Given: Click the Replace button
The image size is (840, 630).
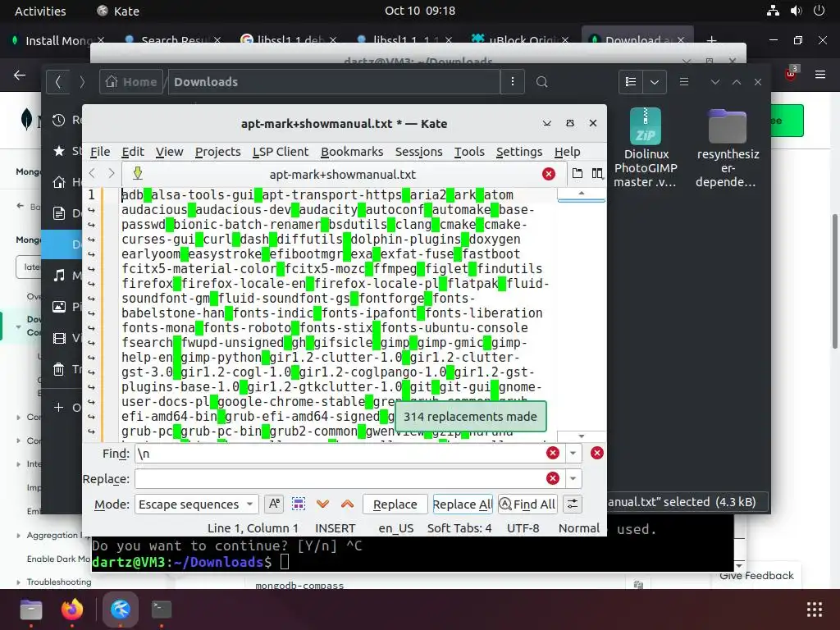Looking at the screenshot, I should click(x=395, y=504).
